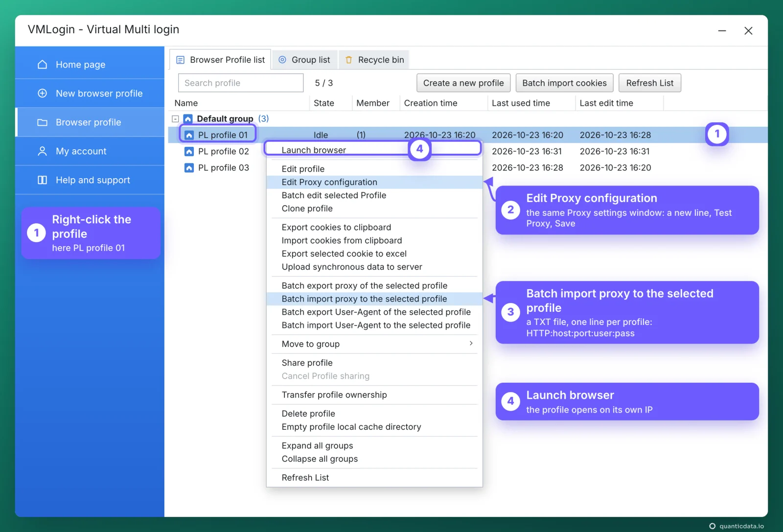Viewport: 783px width, 532px height.
Task: Click the Browser profile folder icon
Action: [43, 122]
